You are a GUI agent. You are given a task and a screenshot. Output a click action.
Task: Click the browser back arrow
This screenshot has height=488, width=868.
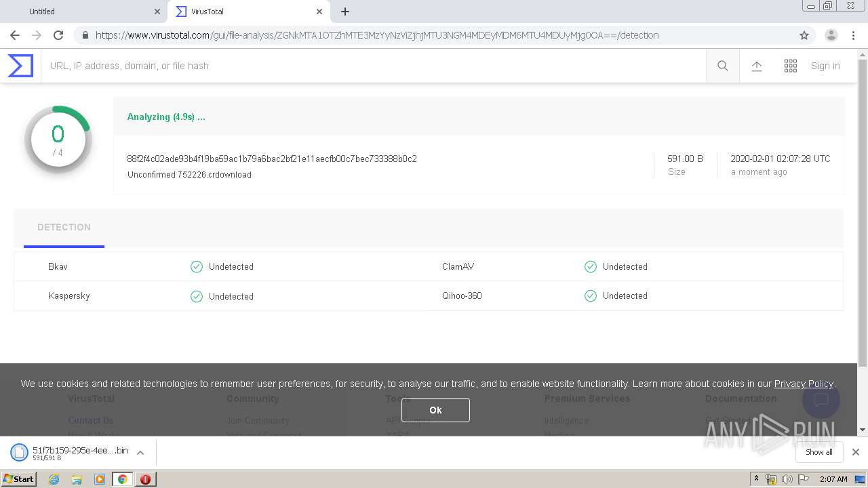coord(15,35)
